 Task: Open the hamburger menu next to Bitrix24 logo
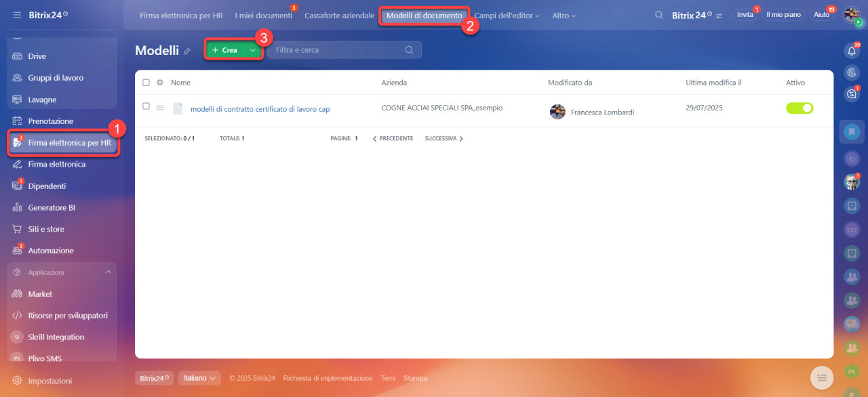[x=17, y=14]
